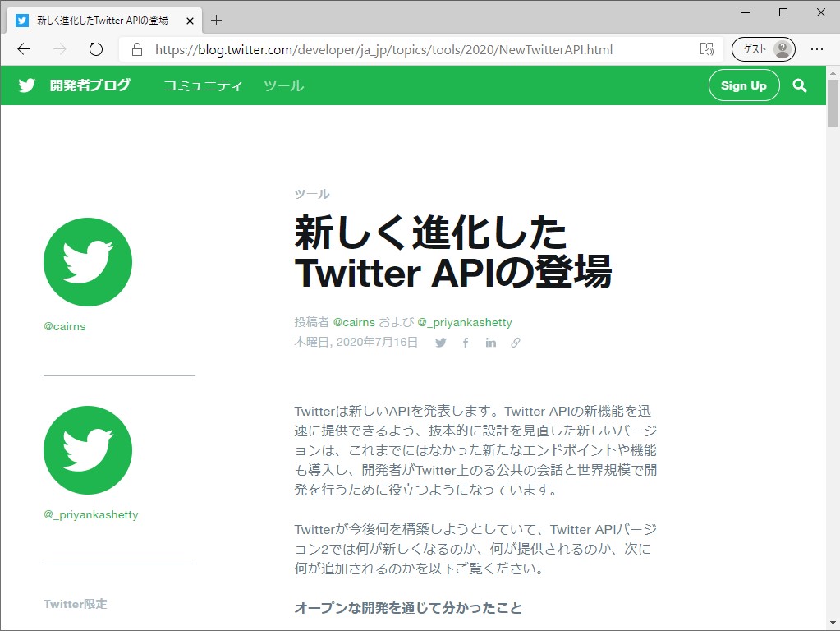Open the ゲスト profile switcher
840x631 pixels.
click(762, 49)
